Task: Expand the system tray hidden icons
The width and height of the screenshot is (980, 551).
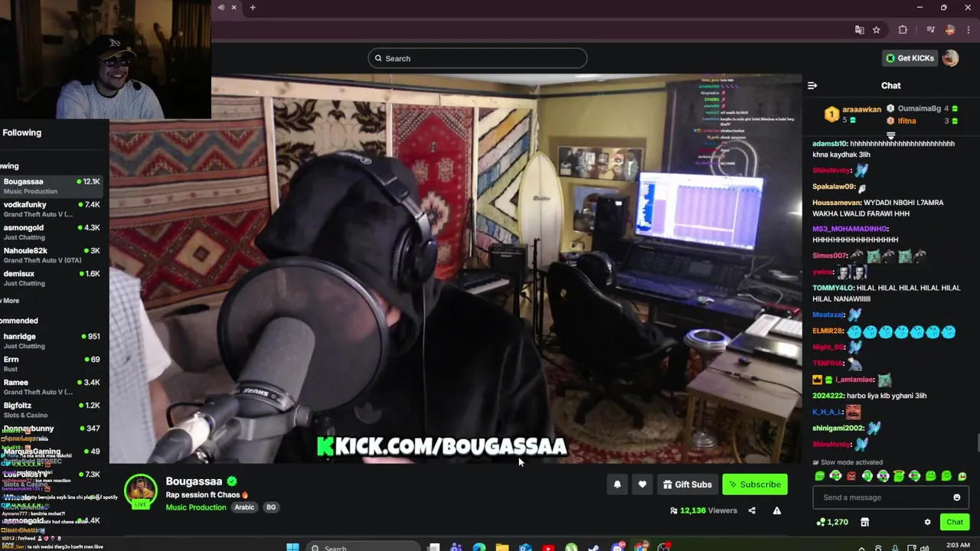Action: [862, 547]
